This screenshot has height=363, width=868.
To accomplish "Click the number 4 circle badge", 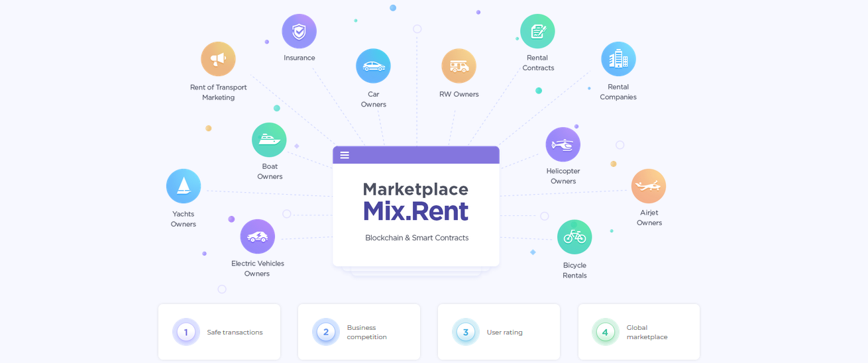I will click(606, 332).
